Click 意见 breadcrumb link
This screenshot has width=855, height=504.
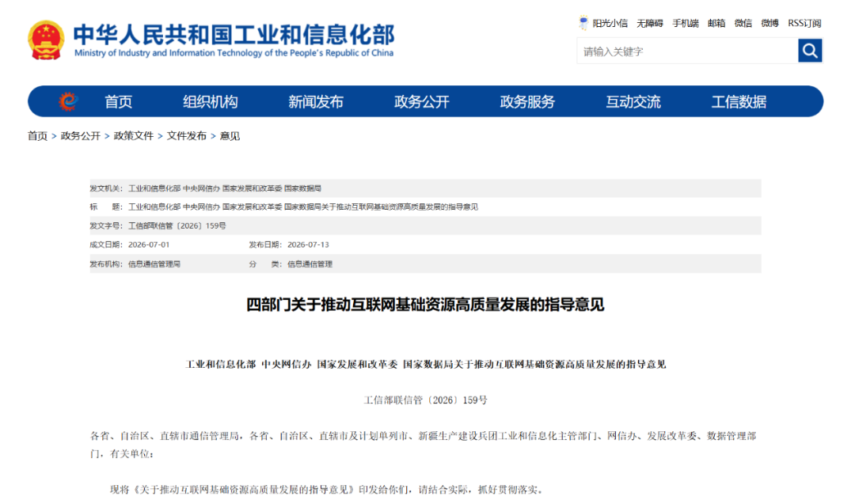click(x=230, y=135)
